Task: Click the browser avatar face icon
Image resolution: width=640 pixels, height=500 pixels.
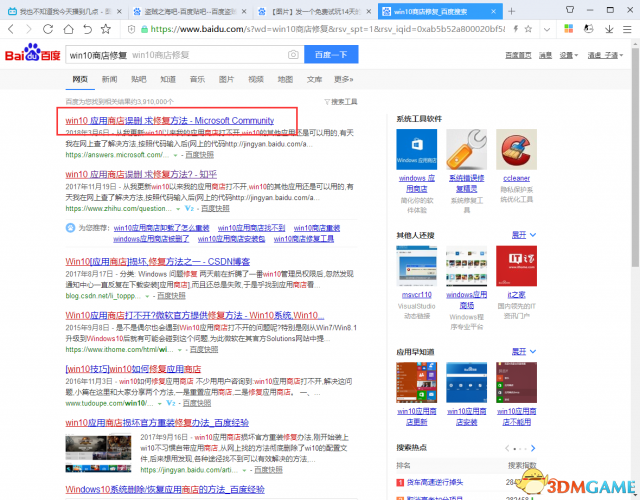Action: click(x=588, y=29)
